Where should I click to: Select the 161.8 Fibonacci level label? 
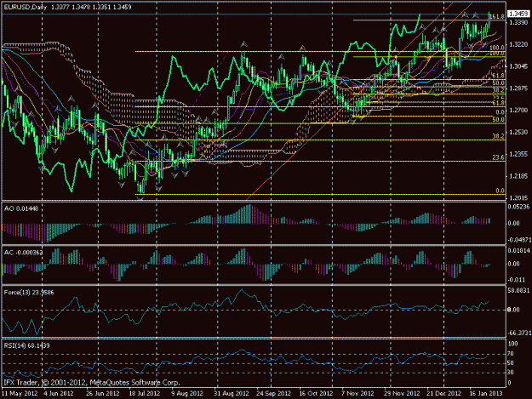point(498,16)
